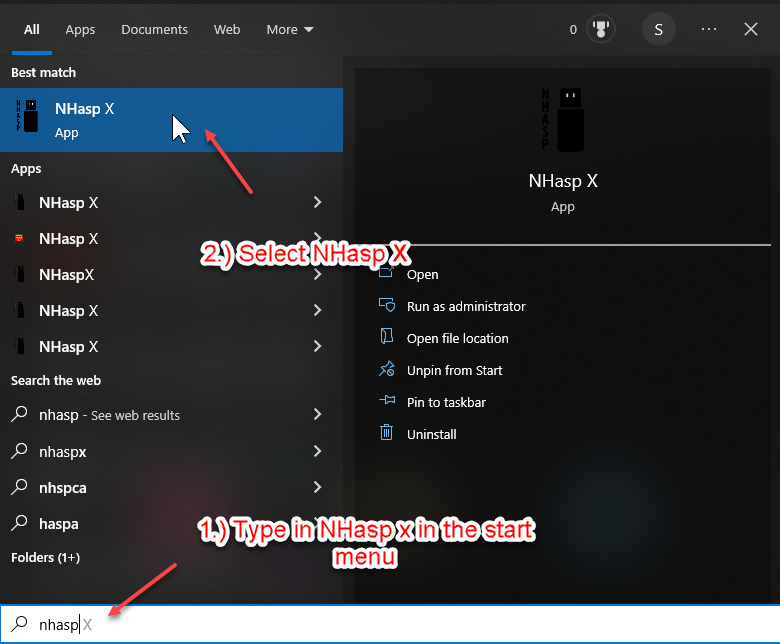Click the Pin to taskbar icon
Screen dimensions: 780x644
[x=387, y=400]
